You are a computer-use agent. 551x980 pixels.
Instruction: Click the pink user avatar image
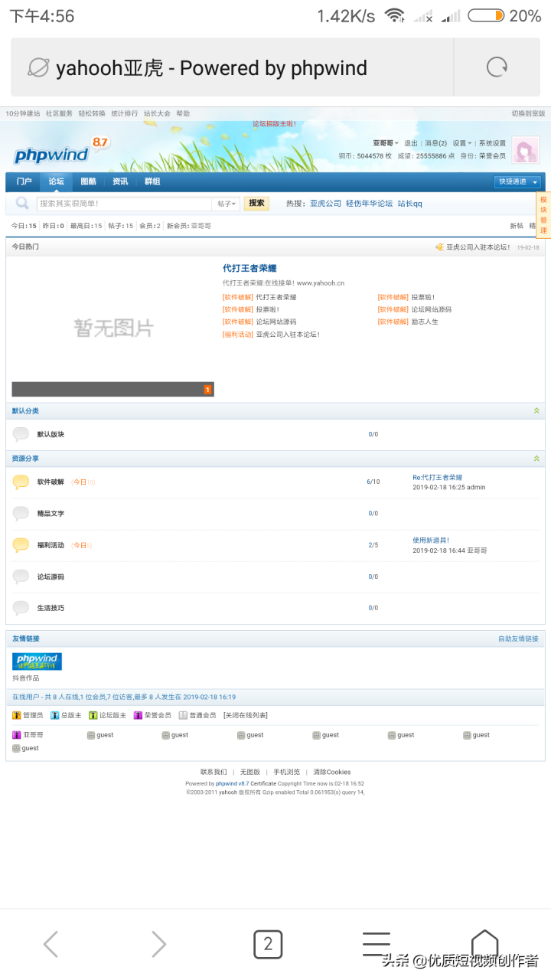tap(525, 151)
